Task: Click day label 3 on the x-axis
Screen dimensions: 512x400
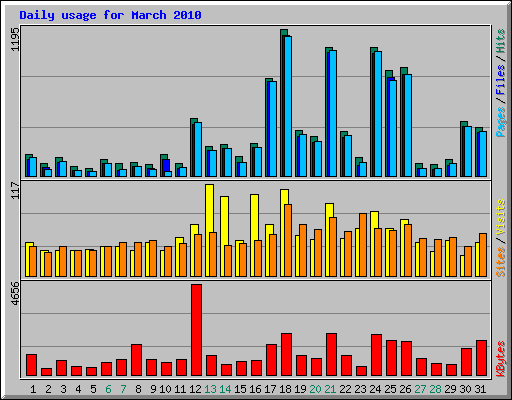Action: point(63,389)
